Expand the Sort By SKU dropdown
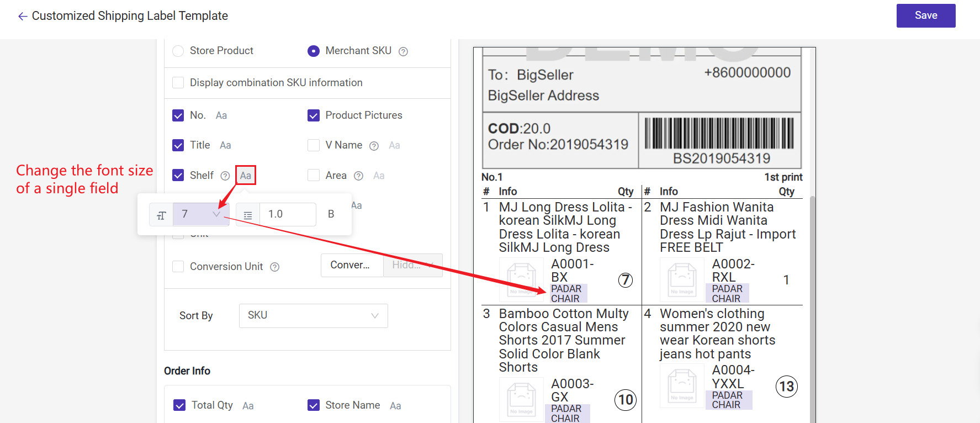 tap(313, 316)
